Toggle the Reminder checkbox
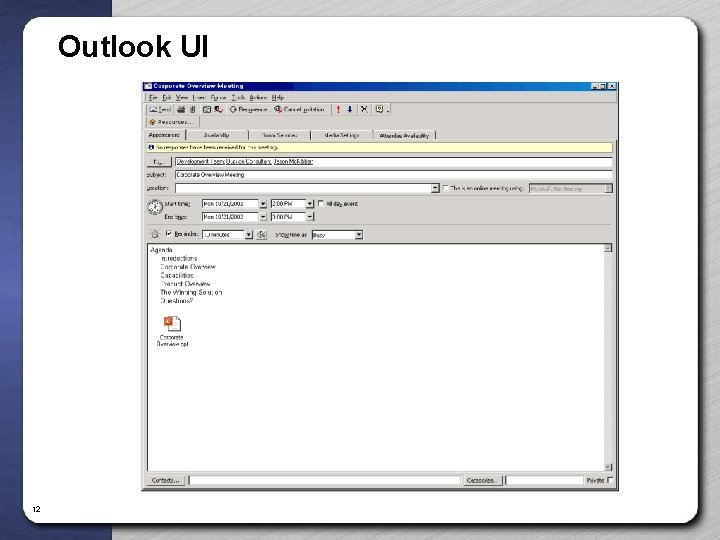The height and width of the screenshot is (540, 720). pyautogui.click(x=169, y=234)
